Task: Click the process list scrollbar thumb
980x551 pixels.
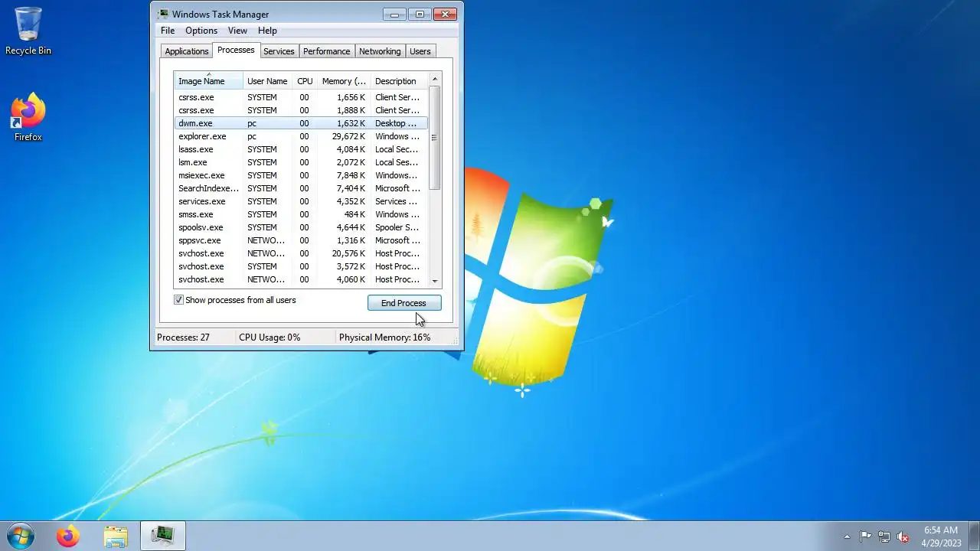Action: tap(435, 138)
